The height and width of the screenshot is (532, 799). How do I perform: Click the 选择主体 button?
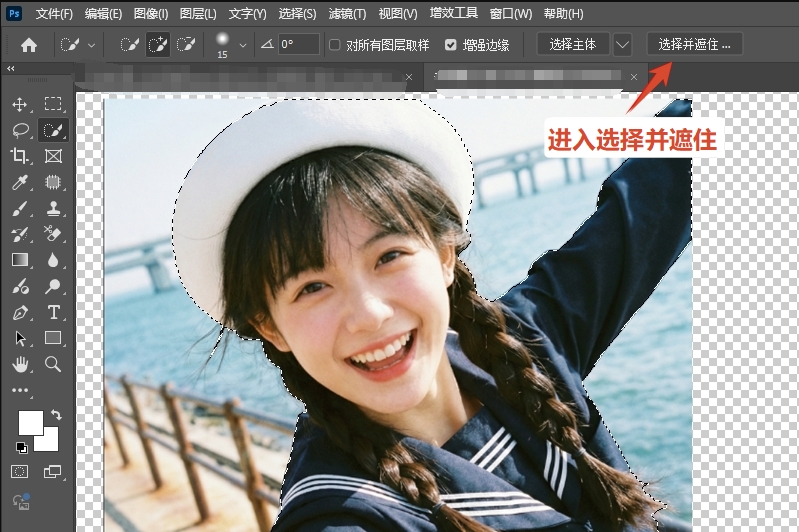tap(573, 45)
